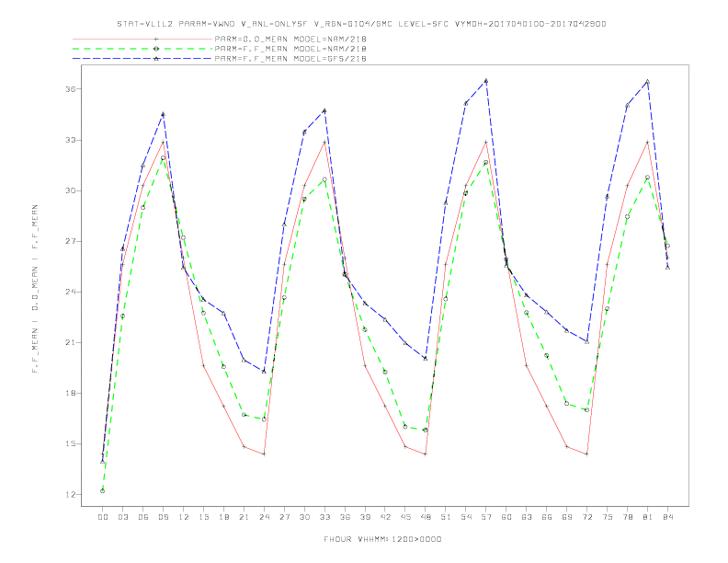
Task: Click x-axis forecast hour label 45
Action: coord(405,517)
